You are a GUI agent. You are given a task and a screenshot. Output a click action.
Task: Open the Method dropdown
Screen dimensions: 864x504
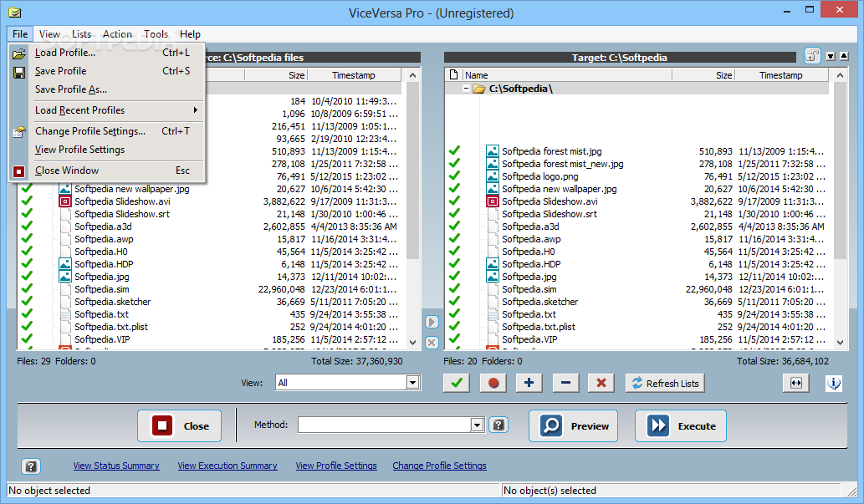(x=478, y=425)
